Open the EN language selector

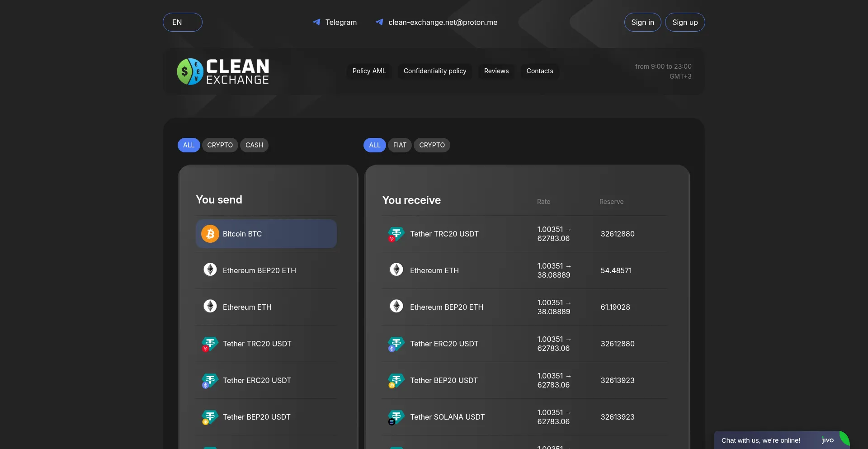[182, 22]
